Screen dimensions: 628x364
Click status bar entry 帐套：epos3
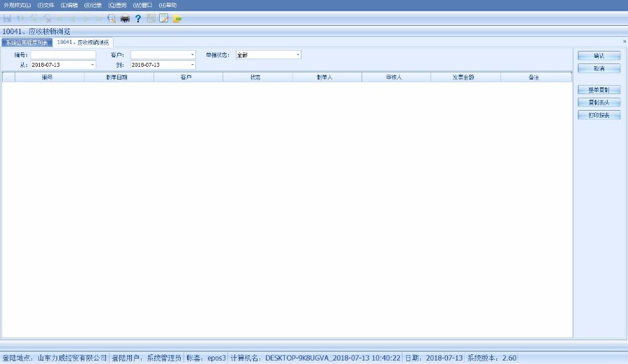(x=207, y=358)
